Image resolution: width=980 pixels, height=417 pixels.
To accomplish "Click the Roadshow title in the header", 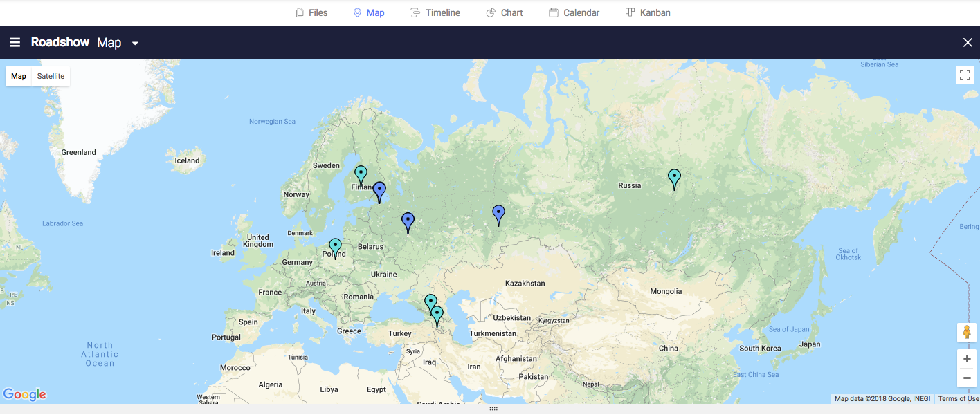I will point(60,42).
